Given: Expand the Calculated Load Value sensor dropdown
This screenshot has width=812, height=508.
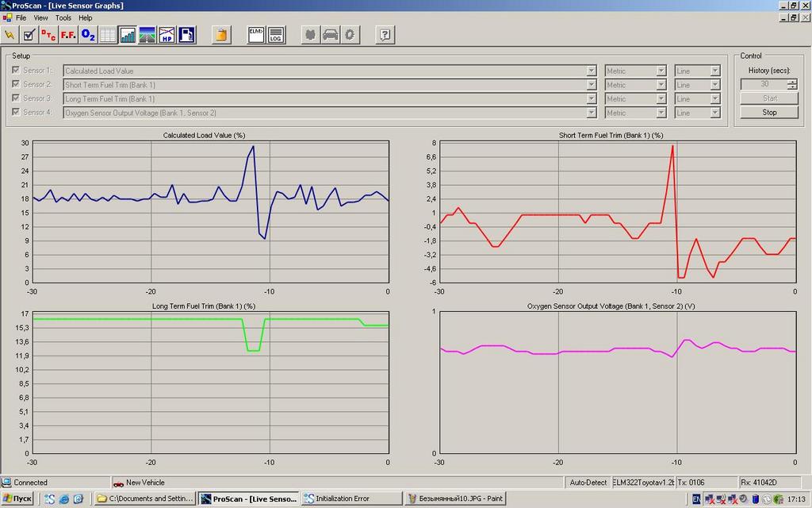Looking at the screenshot, I should pos(591,71).
